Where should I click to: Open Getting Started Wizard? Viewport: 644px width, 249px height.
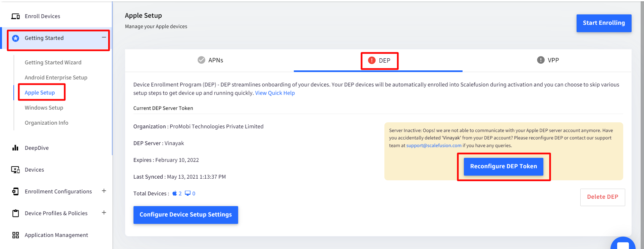pyautogui.click(x=53, y=62)
